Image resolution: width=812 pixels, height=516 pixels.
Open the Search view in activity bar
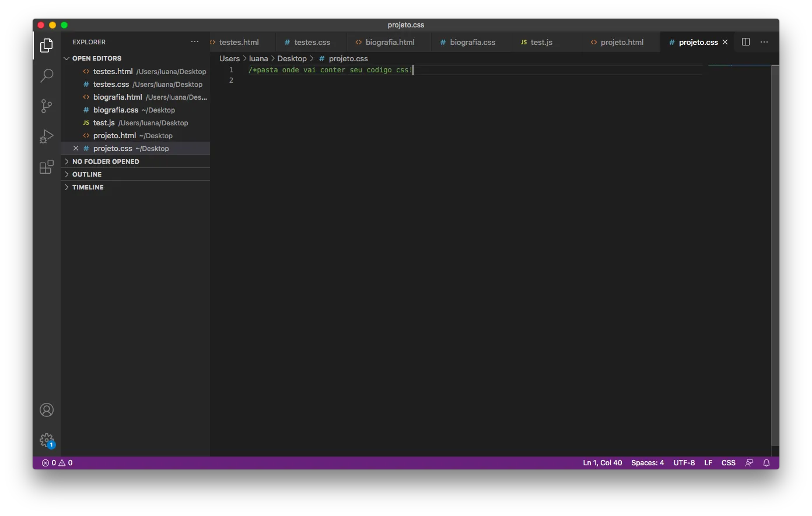click(x=47, y=76)
